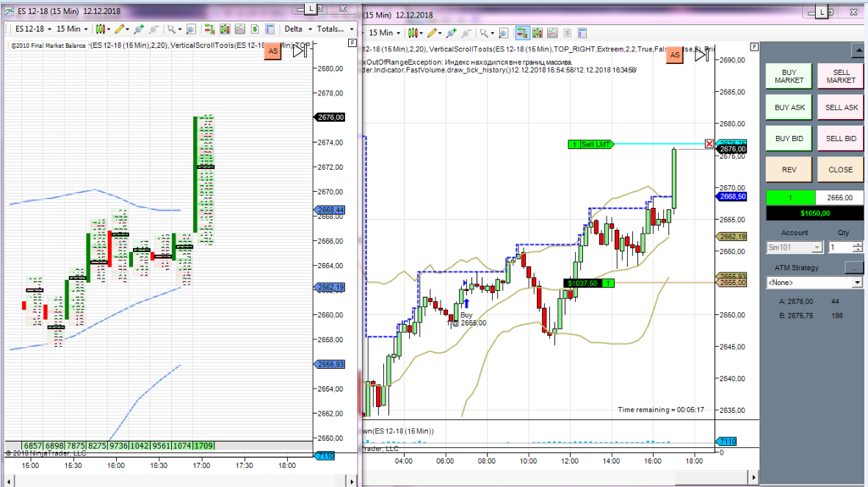Click Qty input field
The width and height of the screenshot is (868, 487).
click(x=840, y=248)
